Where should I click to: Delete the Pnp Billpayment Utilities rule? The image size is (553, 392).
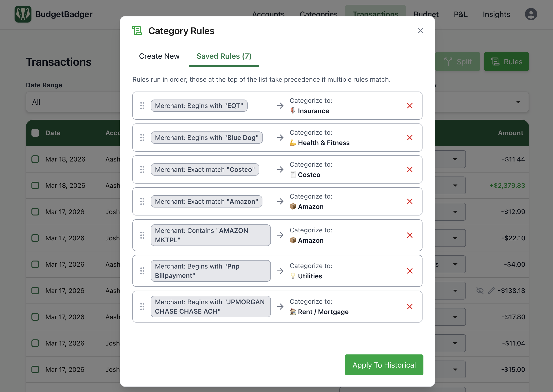click(x=410, y=271)
